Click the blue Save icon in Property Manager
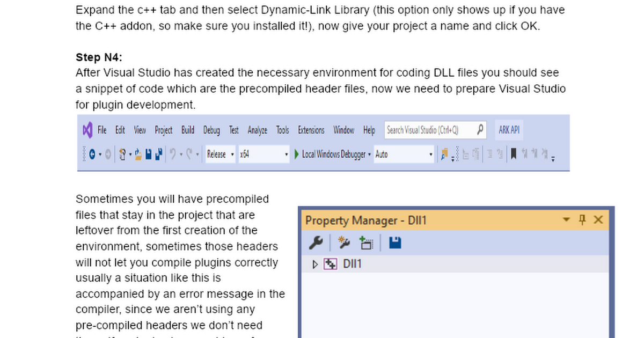The height and width of the screenshot is (338, 644). [x=395, y=244]
